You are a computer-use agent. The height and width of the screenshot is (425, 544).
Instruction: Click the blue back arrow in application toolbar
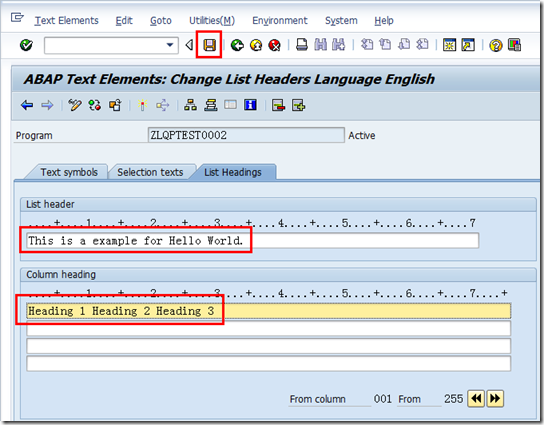(27, 105)
